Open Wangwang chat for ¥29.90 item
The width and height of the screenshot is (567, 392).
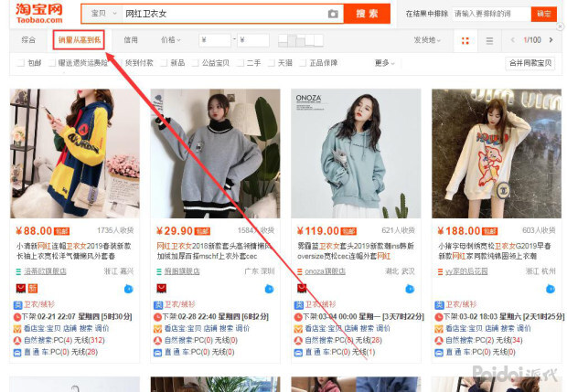tap(269, 289)
